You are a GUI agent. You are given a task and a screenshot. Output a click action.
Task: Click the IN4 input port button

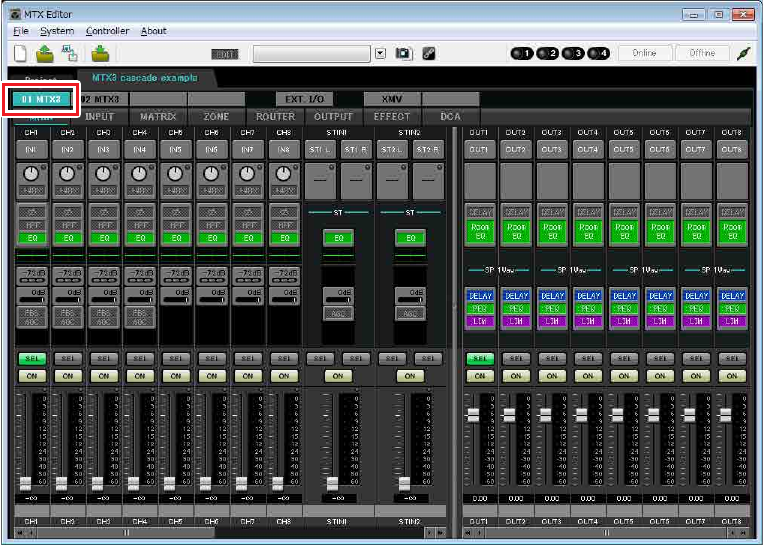point(138,149)
